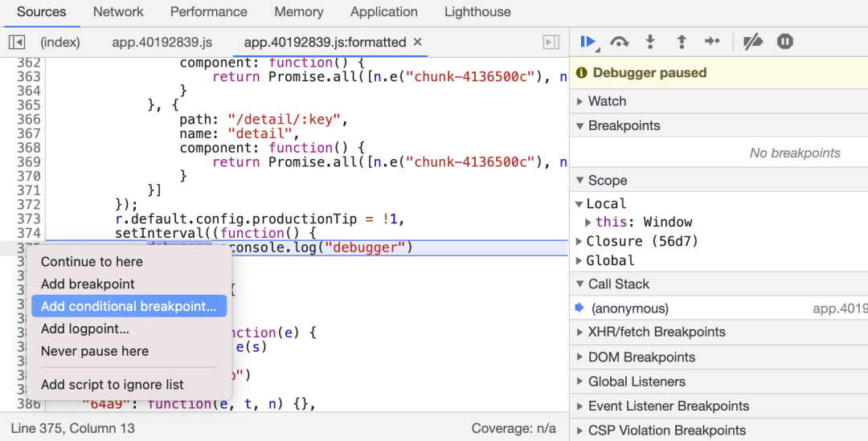Toggle the Deactivate breakpoints icon
Viewport: 868px width, 441px height.
[752, 42]
